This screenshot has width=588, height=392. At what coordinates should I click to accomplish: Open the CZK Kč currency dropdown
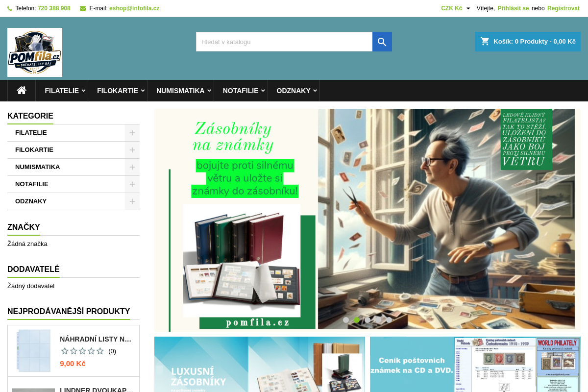(456, 8)
